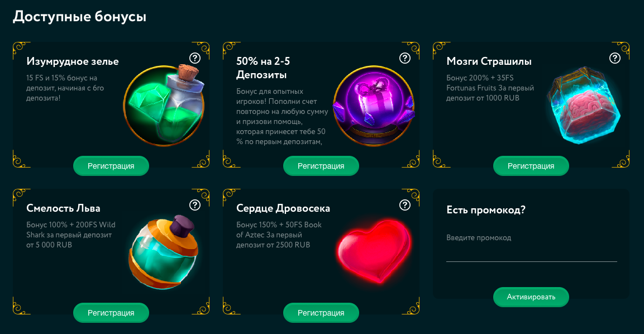The height and width of the screenshot is (334, 644).
Task: Click Регистрация under Сердце Дровосека
Action: click(321, 313)
